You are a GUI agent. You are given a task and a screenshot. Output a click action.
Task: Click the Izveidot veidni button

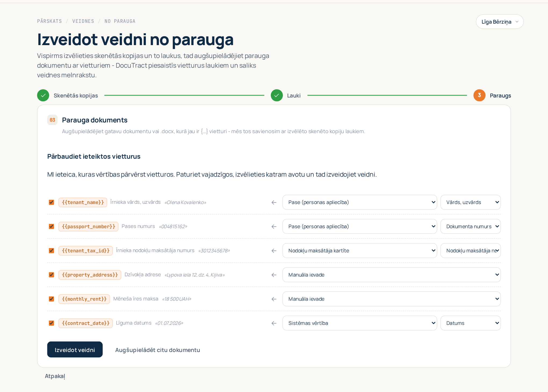75,350
